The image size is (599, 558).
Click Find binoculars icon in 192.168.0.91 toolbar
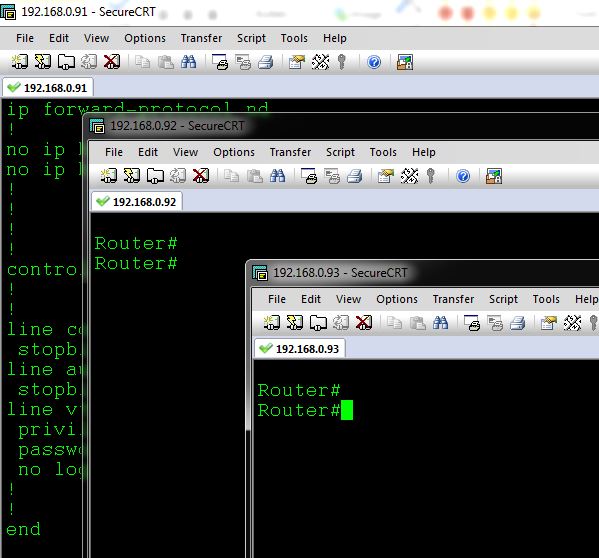tap(189, 61)
